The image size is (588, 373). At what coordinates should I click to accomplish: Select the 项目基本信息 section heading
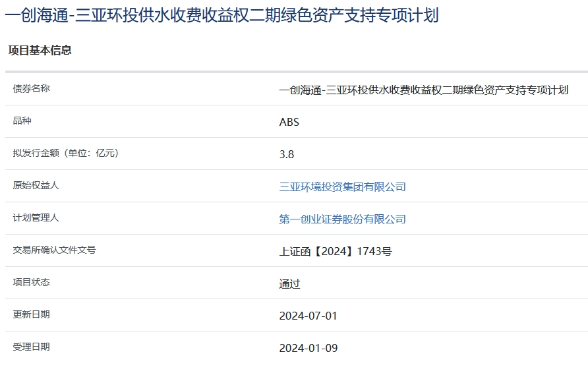tap(40, 50)
